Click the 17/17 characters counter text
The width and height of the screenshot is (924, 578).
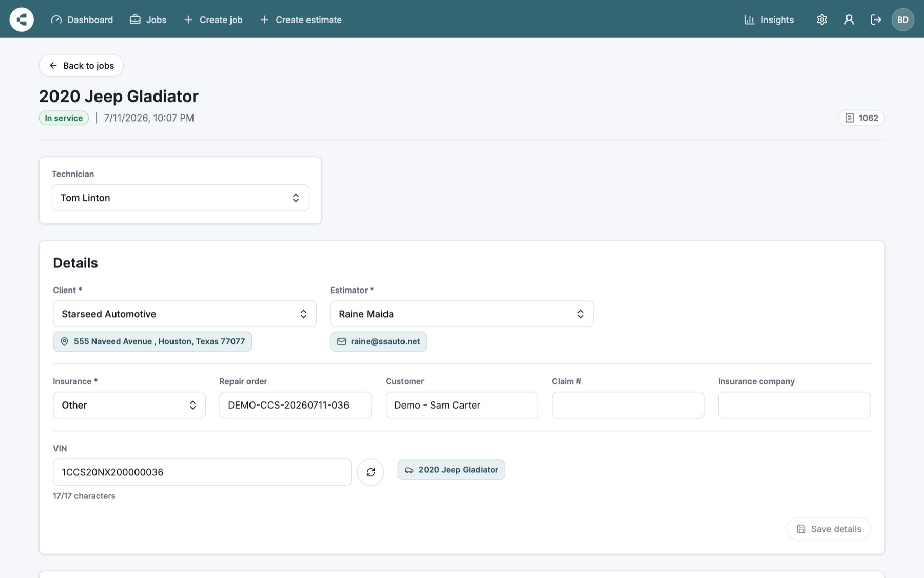[x=84, y=496]
